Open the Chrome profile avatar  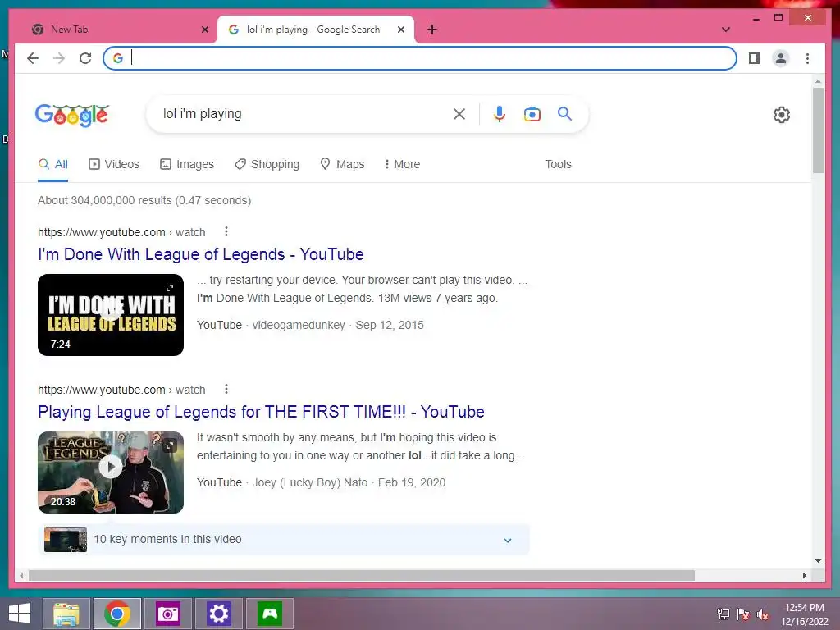[781, 58]
